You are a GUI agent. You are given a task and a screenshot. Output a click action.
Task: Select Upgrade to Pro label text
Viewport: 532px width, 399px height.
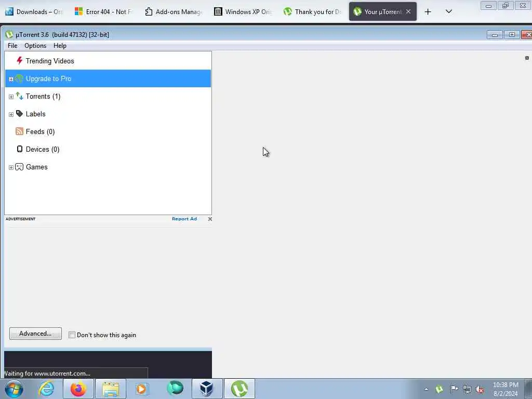coord(48,79)
